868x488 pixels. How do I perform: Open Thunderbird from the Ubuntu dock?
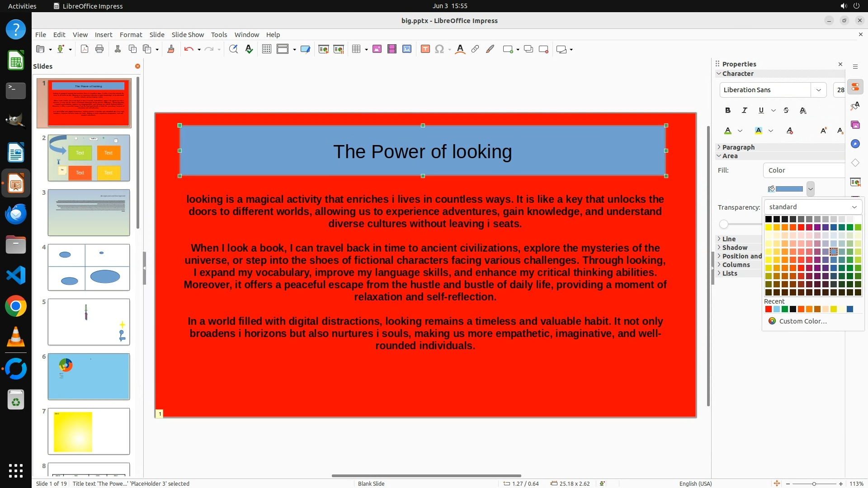(x=16, y=214)
